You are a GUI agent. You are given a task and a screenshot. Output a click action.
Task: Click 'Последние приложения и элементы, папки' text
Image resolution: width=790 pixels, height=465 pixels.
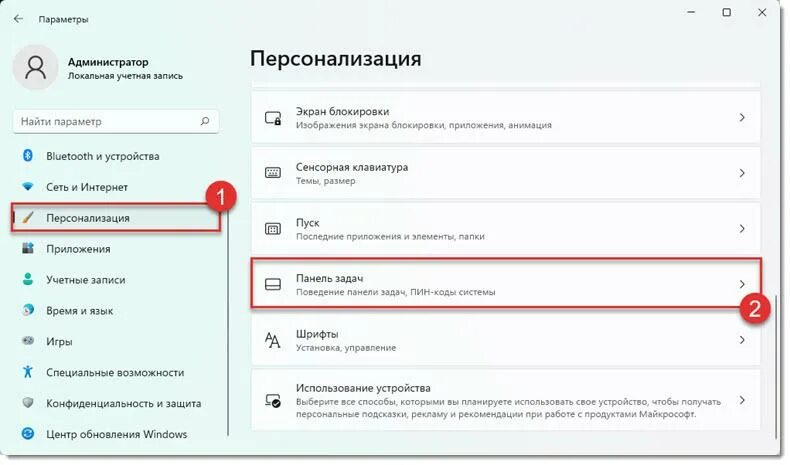click(x=390, y=236)
